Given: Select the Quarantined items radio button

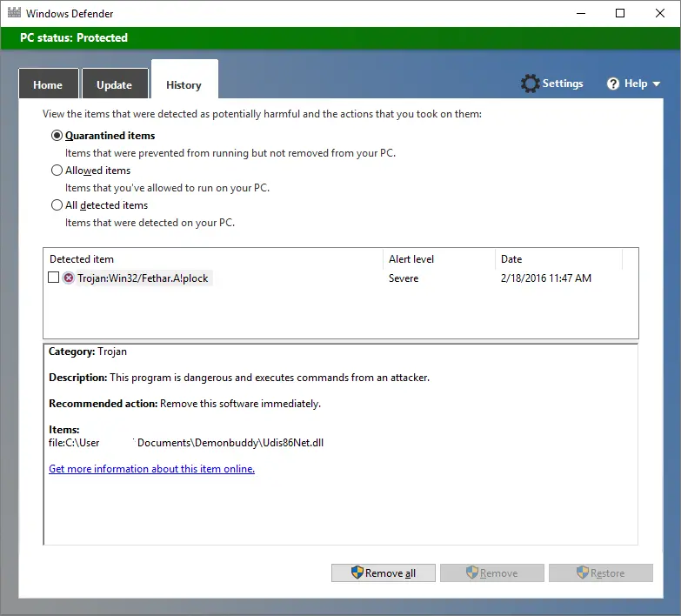Looking at the screenshot, I should tap(57, 136).
